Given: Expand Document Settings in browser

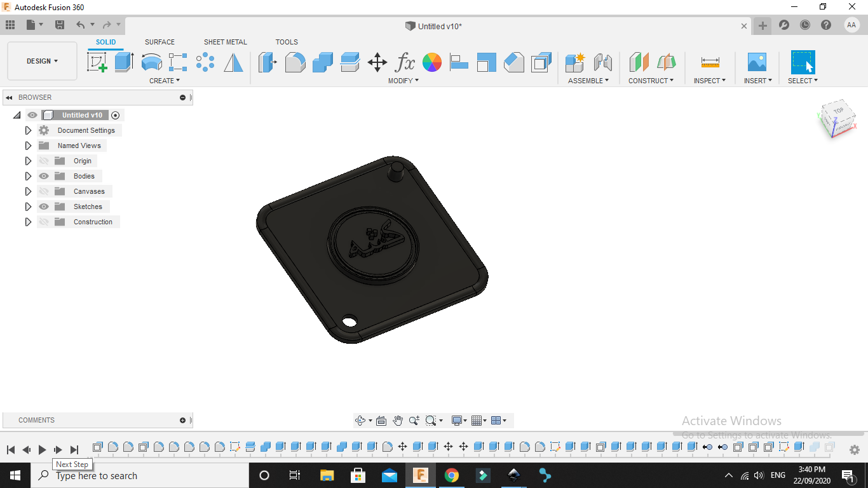Looking at the screenshot, I should tap(28, 130).
